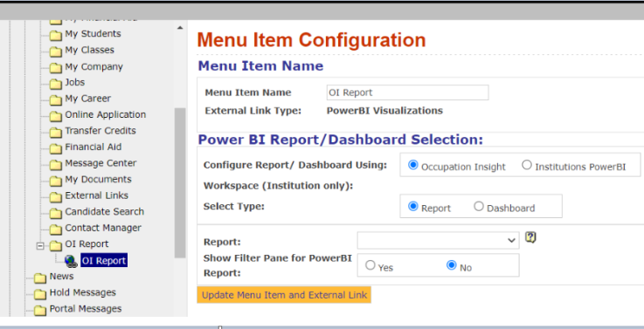The width and height of the screenshot is (644, 329).
Task: Open Candidate Search tree item
Action: click(x=104, y=212)
